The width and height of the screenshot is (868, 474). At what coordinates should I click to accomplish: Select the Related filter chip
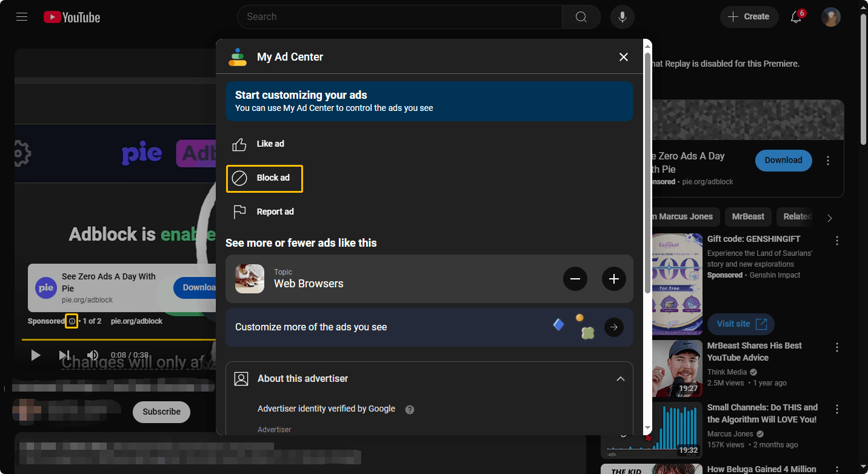click(796, 216)
